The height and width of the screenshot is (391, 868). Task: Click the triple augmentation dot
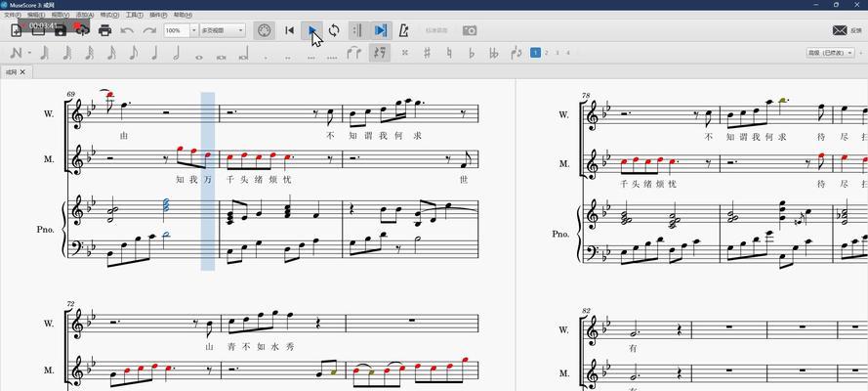pyautogui.click(x=310, y=56)
